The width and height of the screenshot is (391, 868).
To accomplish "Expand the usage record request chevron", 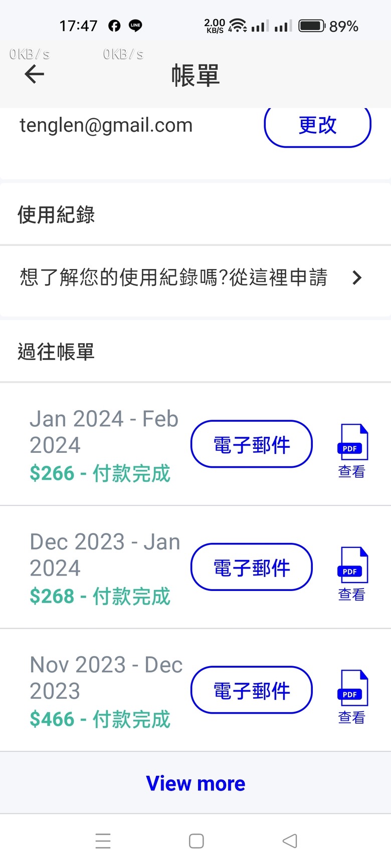I will (357, 277).
